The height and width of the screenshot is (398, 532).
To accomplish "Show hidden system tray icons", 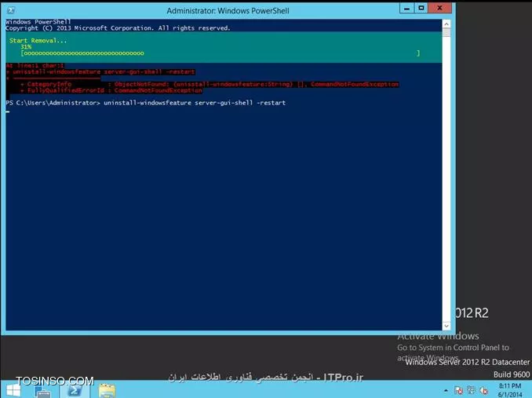I will [x=446, y=390].
